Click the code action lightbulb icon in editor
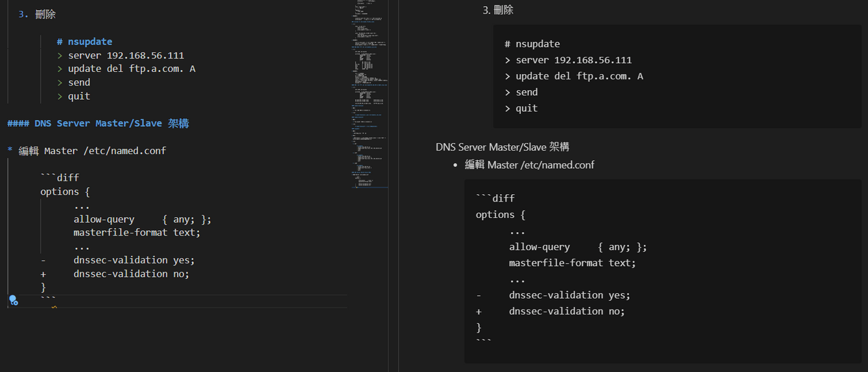The height and width of the screenshot is (372, 868). click(13, 300)
